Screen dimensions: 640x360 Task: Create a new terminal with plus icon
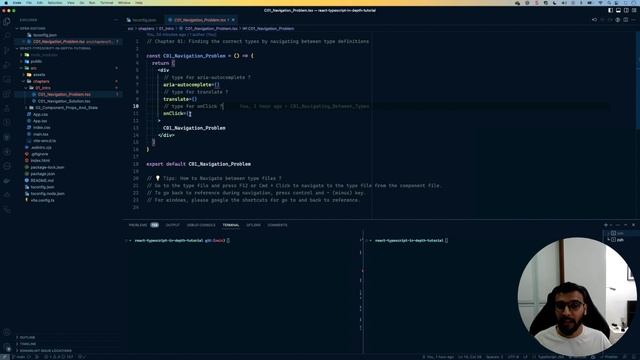[606, 225]
